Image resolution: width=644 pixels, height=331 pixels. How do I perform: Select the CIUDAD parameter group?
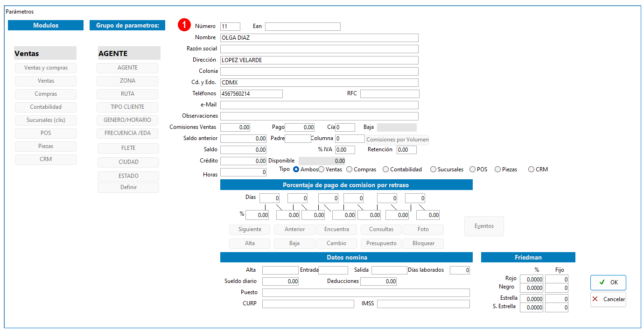pyautogui.click(x=128, y=162)
